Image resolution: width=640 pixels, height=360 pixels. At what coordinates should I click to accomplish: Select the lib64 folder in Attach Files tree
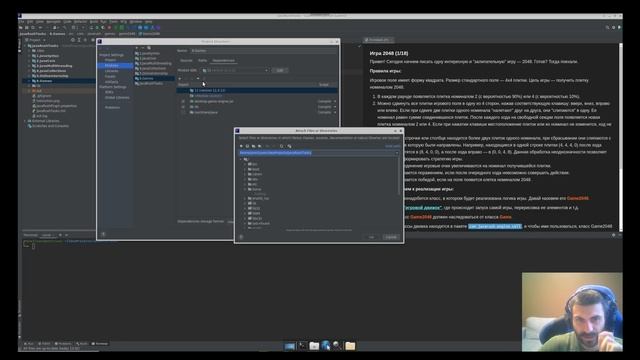click(x=254, y=213)
